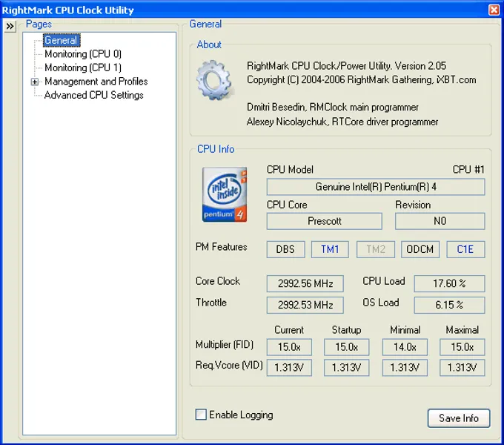
Task: Click the Current multiplier value 15.0x
Action: pos(289,347)
